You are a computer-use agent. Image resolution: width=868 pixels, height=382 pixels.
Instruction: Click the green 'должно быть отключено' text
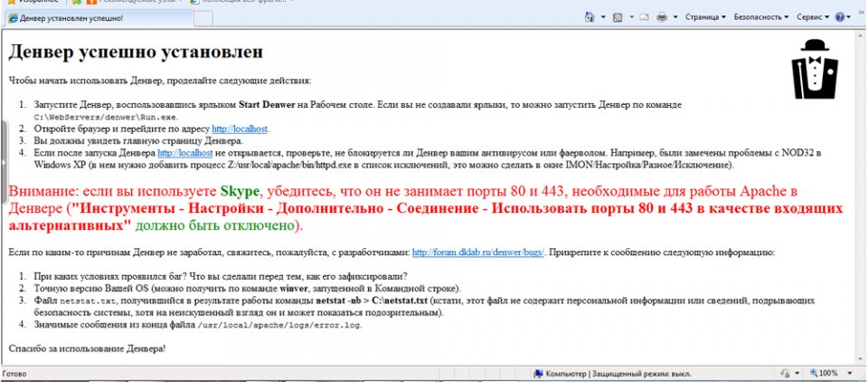click(213, 226)
